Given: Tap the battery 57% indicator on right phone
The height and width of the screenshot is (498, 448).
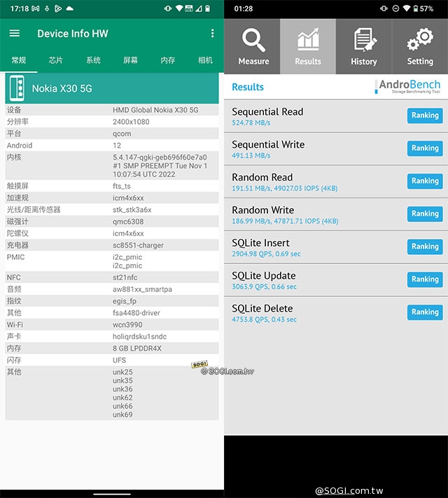Looking at the screenshot, I should (x=423, y=8).
